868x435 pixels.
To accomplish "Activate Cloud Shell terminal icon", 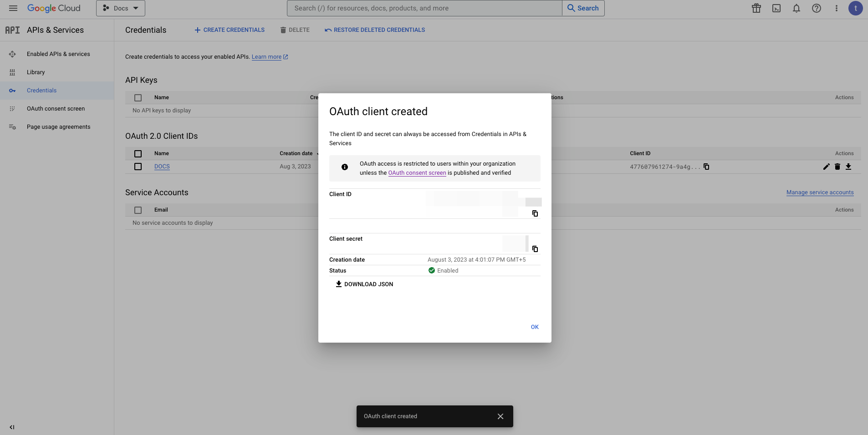I will (x=776, y=8).
